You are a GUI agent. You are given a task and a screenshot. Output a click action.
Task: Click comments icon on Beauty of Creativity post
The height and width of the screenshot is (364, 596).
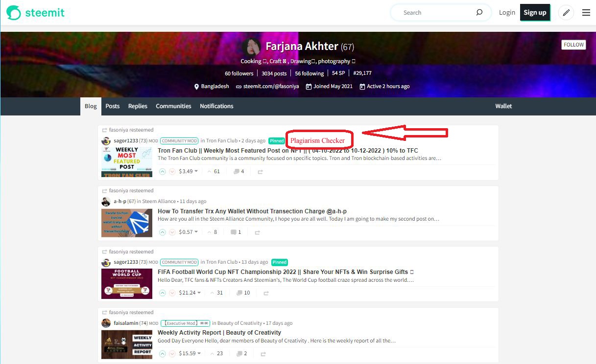pyautogui.click(x=239, y=353)
